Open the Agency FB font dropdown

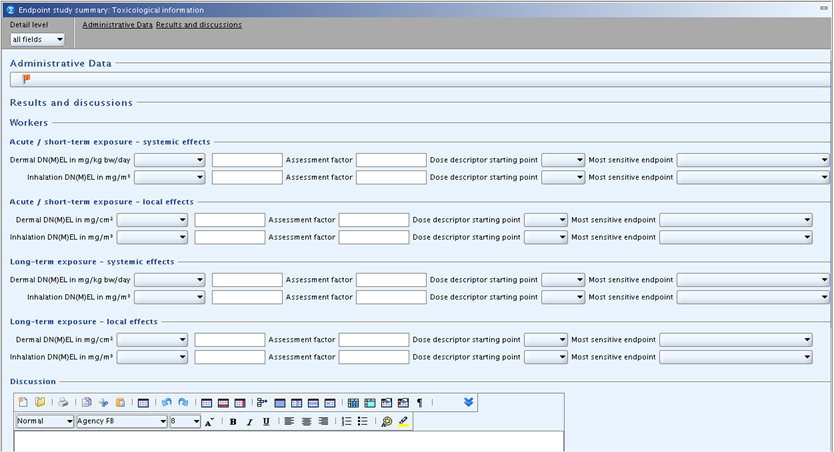pos(122,421)
